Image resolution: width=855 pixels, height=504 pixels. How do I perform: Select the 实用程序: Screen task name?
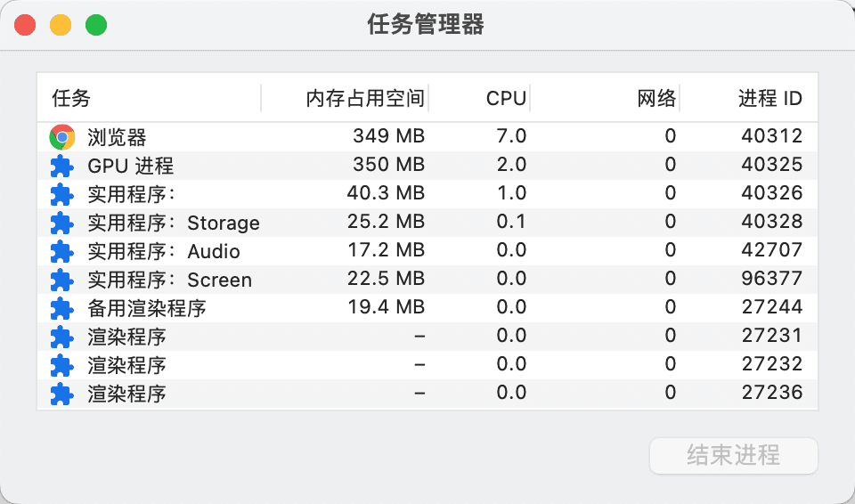click(x=169, y=280)
